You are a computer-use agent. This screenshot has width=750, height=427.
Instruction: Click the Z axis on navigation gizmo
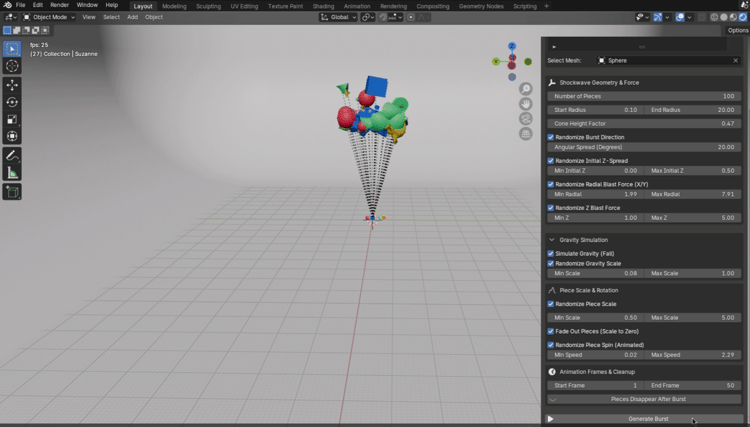pos(512,46)
